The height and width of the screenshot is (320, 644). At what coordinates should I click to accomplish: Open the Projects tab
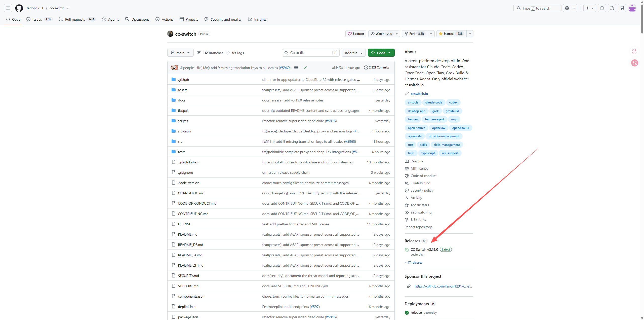pyautogui.click(x=189, y=19)
